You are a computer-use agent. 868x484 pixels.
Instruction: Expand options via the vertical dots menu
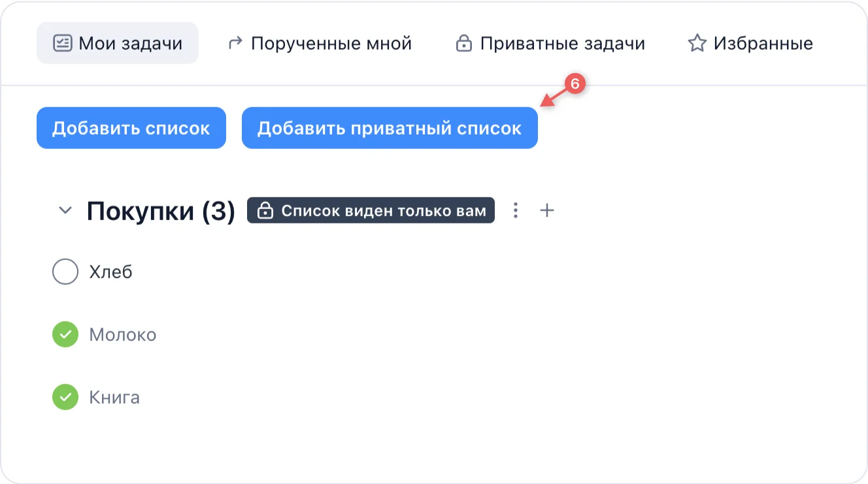pos(516,210)
